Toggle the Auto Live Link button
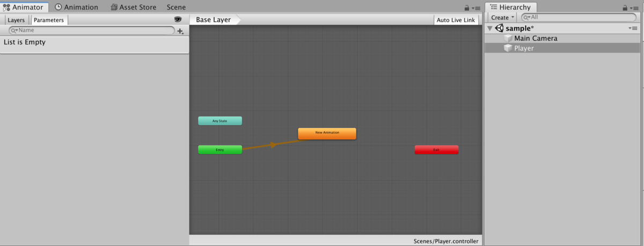 pyautogui.click(x=456, y=20)
